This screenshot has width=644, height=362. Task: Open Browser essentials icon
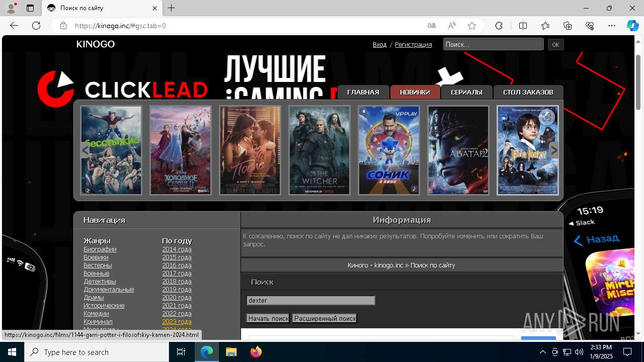(590, 26)
